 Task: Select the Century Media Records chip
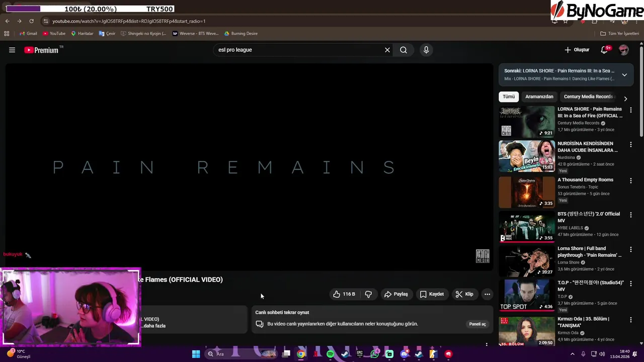pos(588,97)
